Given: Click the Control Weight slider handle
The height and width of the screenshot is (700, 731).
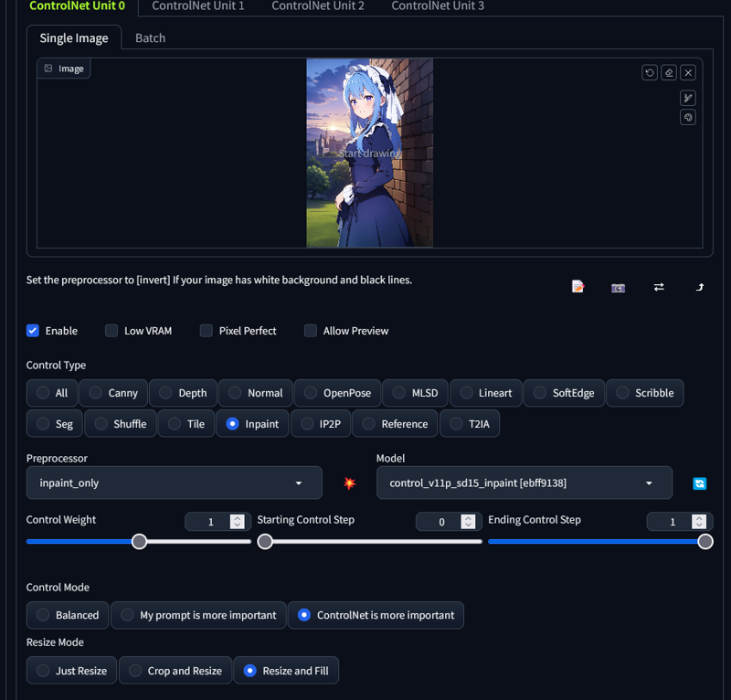Looking at the screenshot, I should coord(139,541).
